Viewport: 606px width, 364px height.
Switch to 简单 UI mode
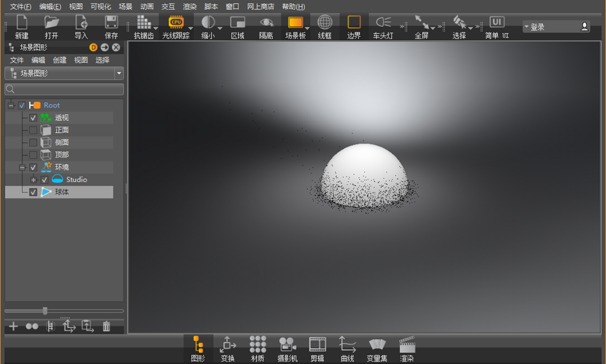pos(497,22)
